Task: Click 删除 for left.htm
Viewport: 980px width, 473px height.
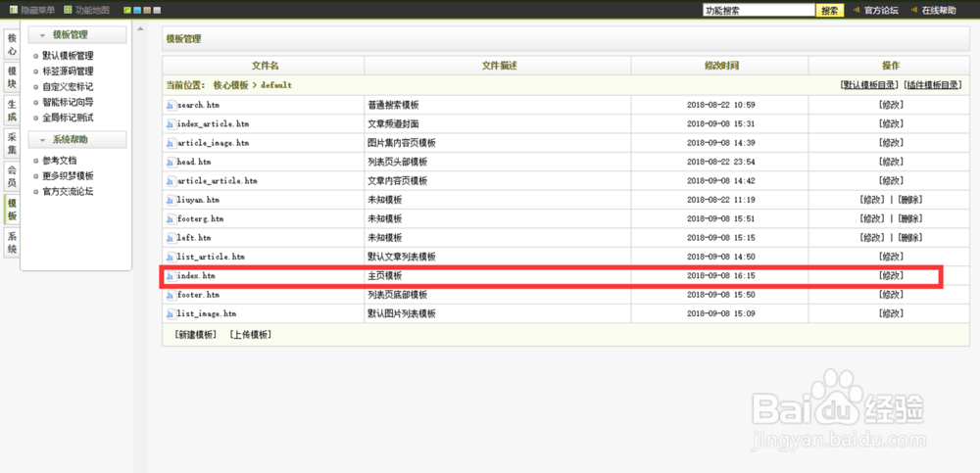Action: [x=909, y=237]
